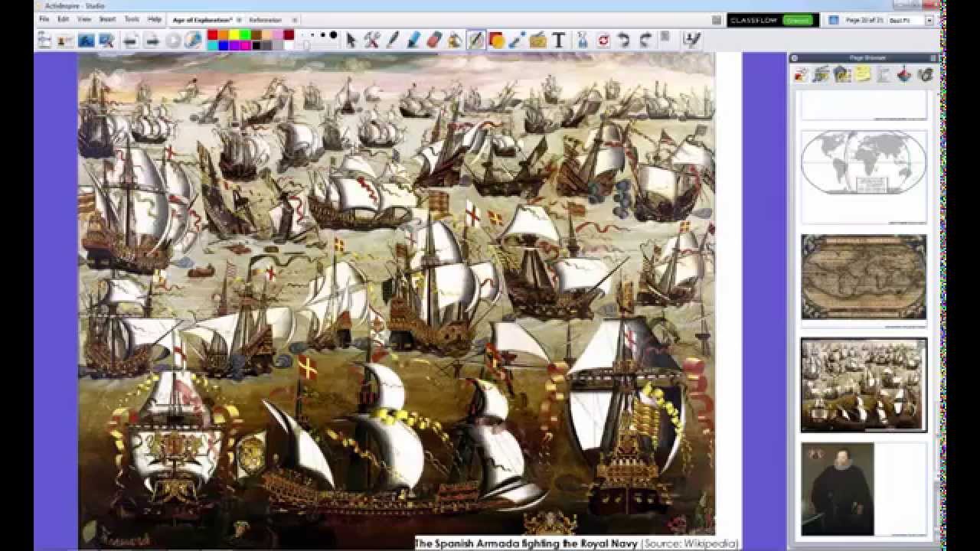
Task: Select the largest pen width dot
Action: click(335, 34)
